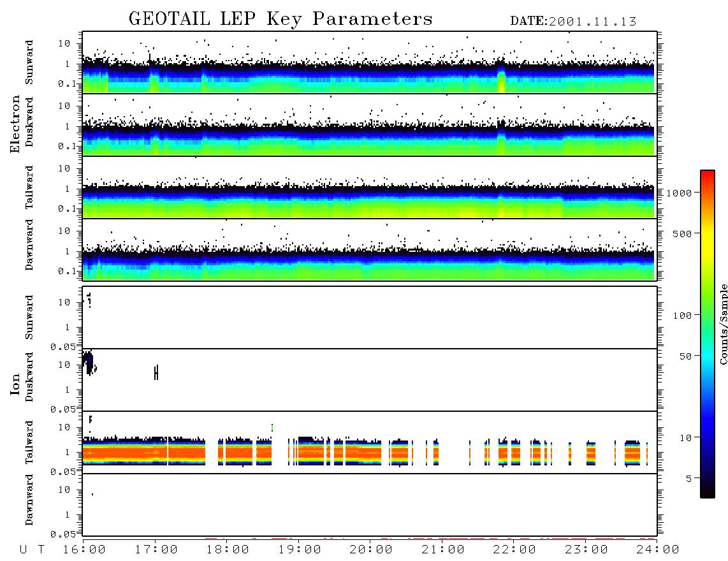Click the 18:00 time tick label
This screenshot has width=728, height=561.
point(228,550)
